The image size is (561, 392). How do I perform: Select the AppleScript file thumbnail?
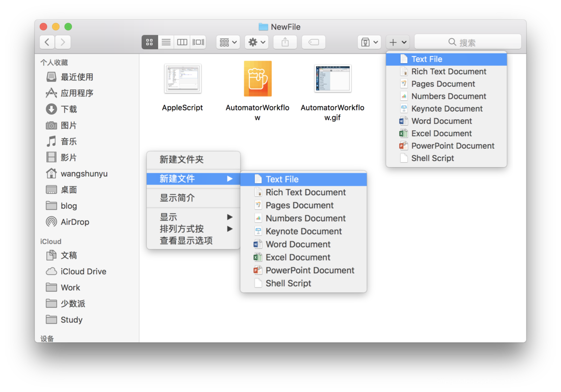(x=182, y=79)
